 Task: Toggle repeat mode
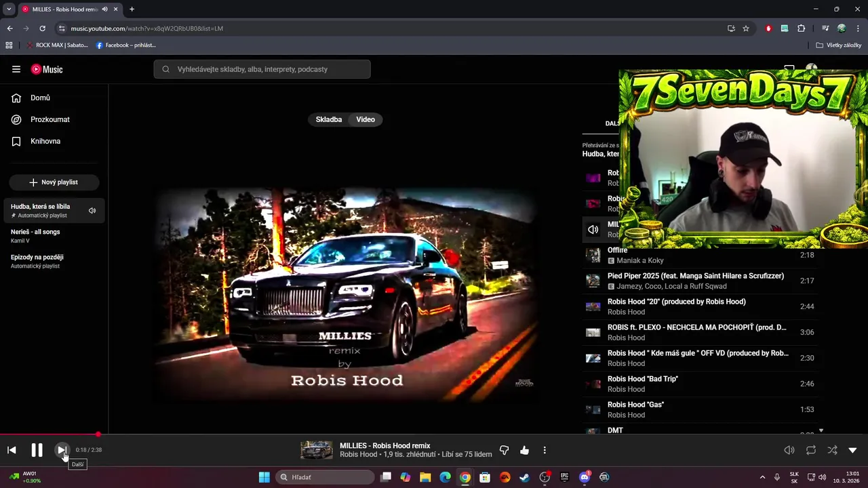(811, 450)
